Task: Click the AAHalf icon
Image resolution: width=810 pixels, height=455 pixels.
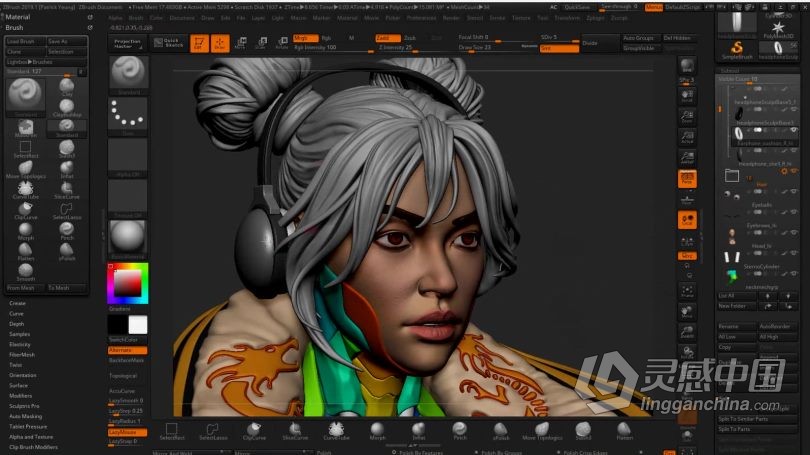Action: click(x=687, y=158)
